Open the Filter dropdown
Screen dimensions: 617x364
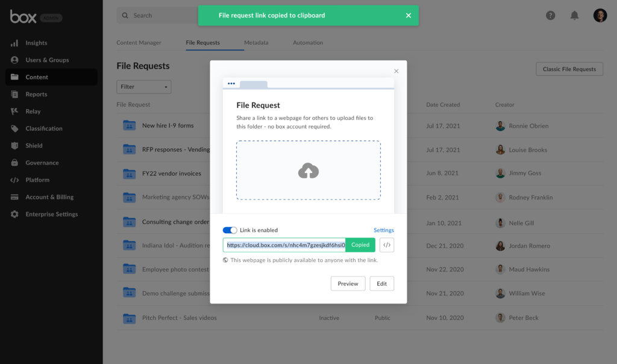pos(143,87)
